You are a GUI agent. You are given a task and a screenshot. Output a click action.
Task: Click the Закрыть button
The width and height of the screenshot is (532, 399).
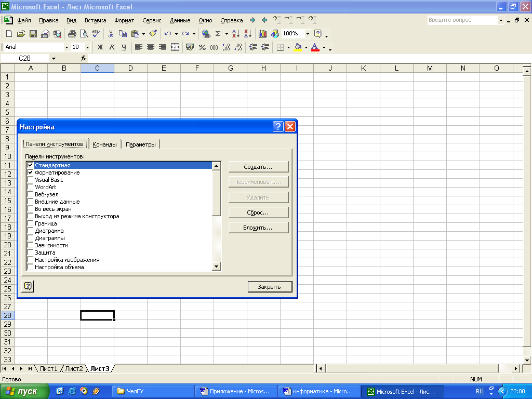coord(270,287)
